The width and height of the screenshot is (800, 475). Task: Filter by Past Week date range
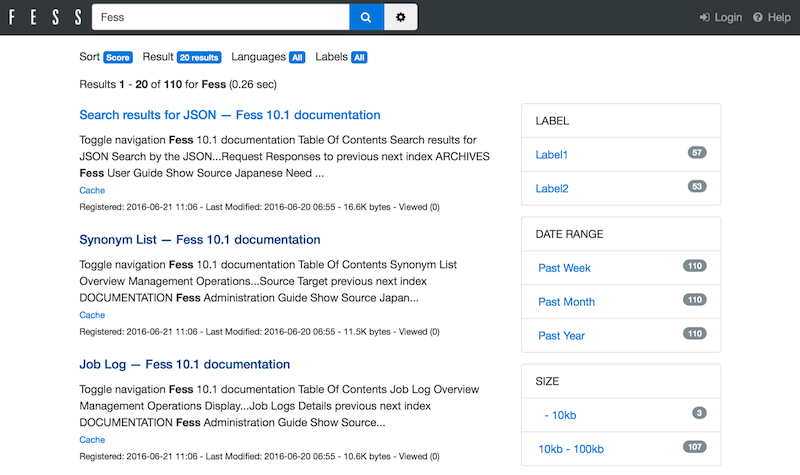point(564,268)
